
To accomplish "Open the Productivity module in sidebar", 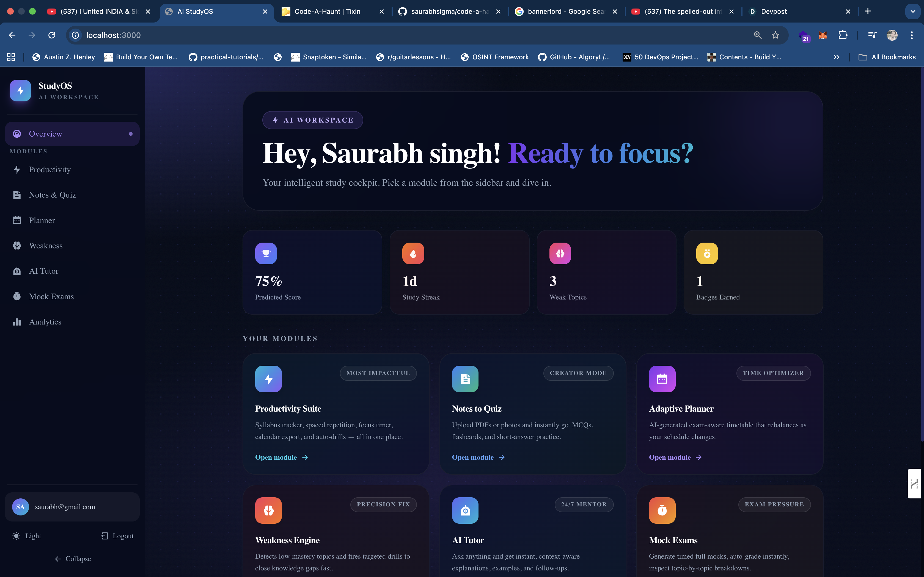I will (x=50, y=170).
